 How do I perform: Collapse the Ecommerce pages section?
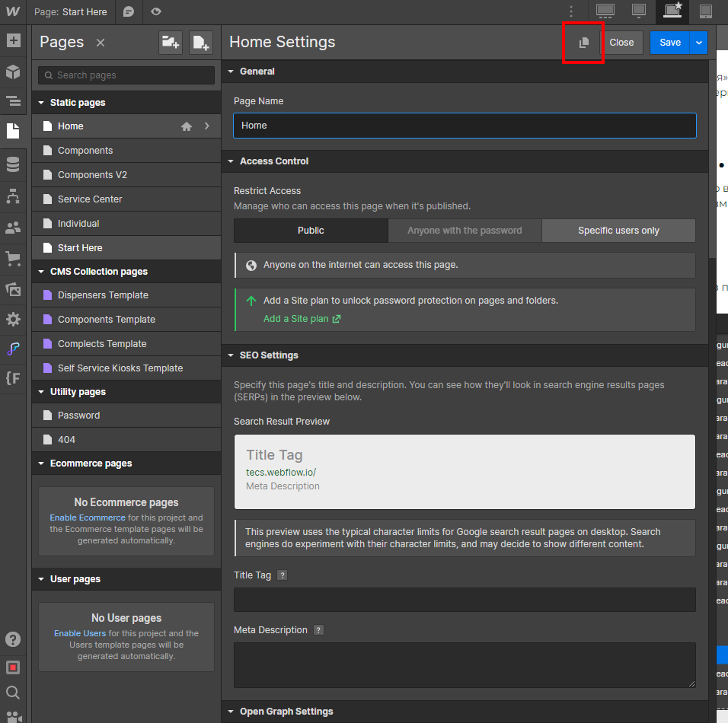[41, 463]
